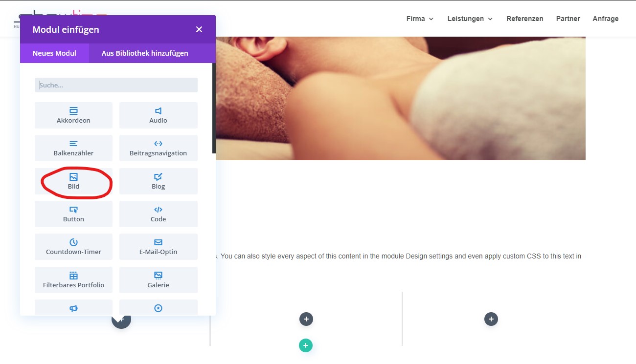
Task: Switch to the Neues Modul tab
Action: 54,53
